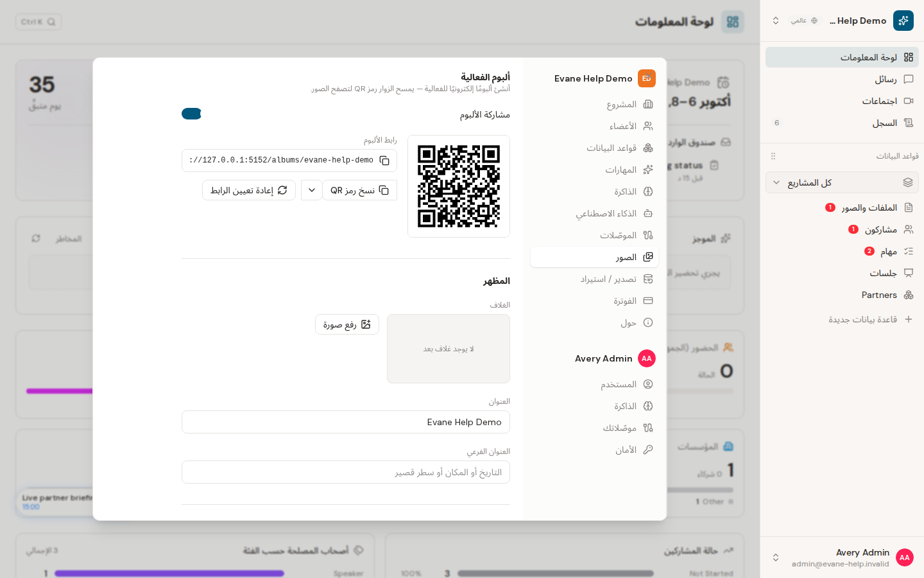Click dashboard grid icon beside لوحة المعلومات title

pos(733,22)
